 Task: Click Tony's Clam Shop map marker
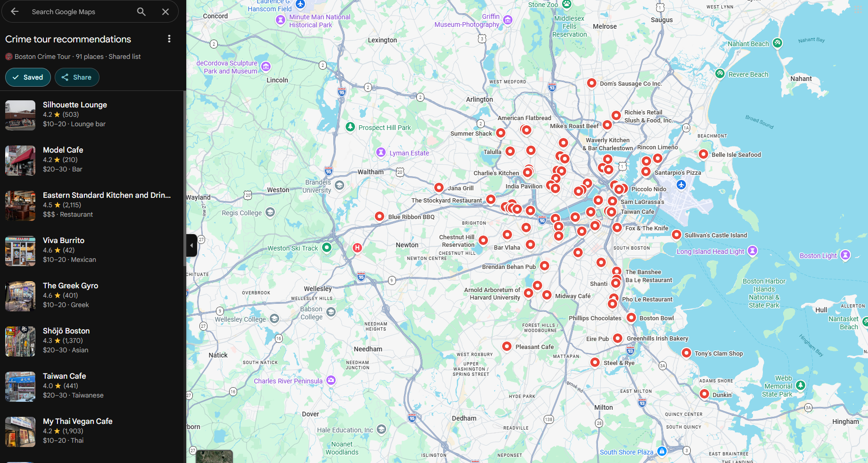[x=686, y=353]
